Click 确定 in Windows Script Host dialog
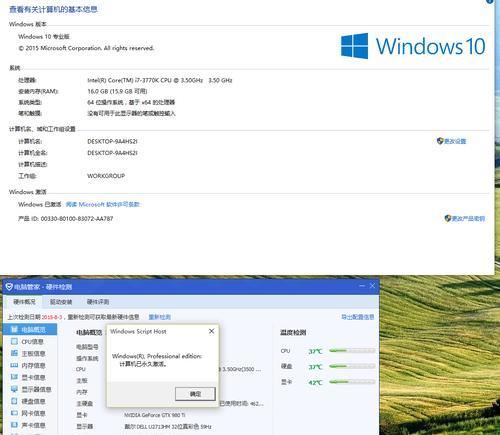The image size is (500, 435). 195,394
